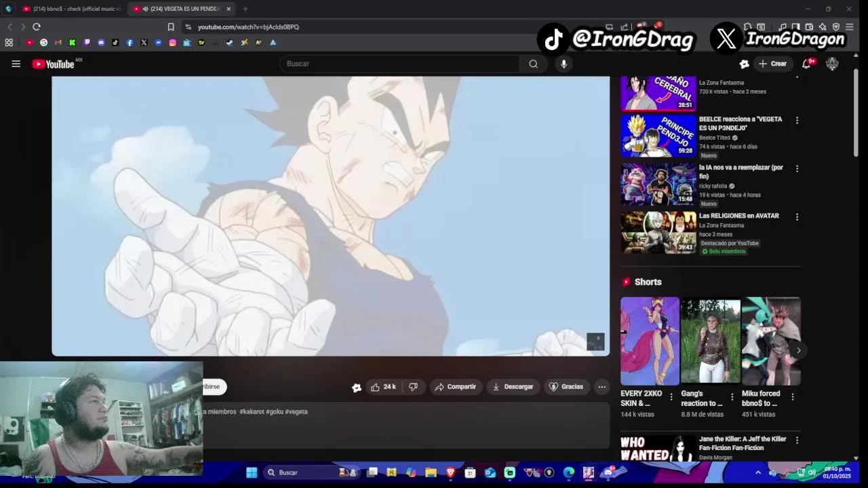
Task: Open options for Gang's reaction short
Action: pos(732,397)
